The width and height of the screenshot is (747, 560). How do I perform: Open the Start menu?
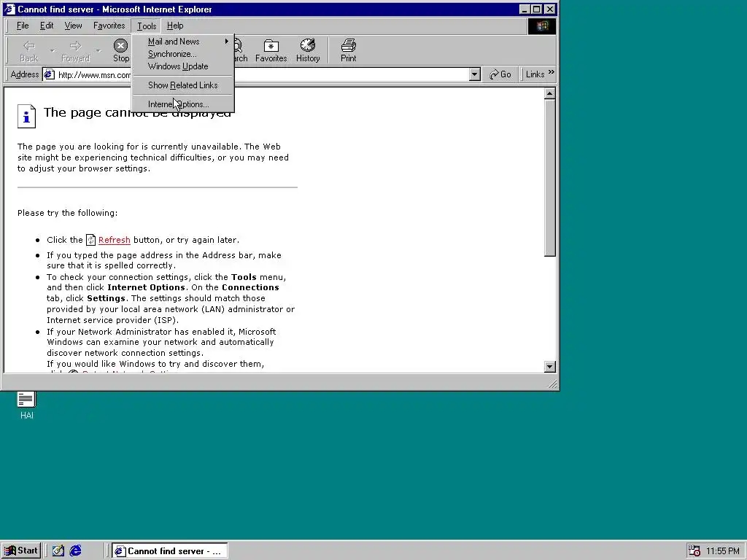[x=21, y=551]
